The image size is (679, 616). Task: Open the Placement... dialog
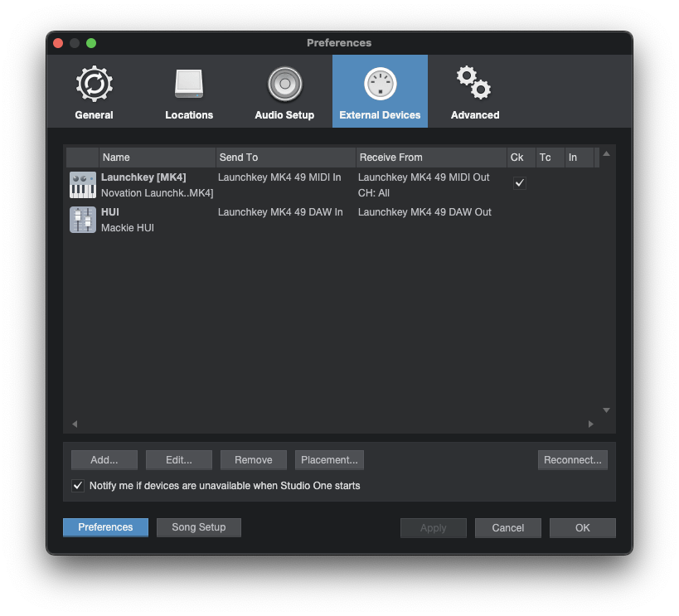329,460
